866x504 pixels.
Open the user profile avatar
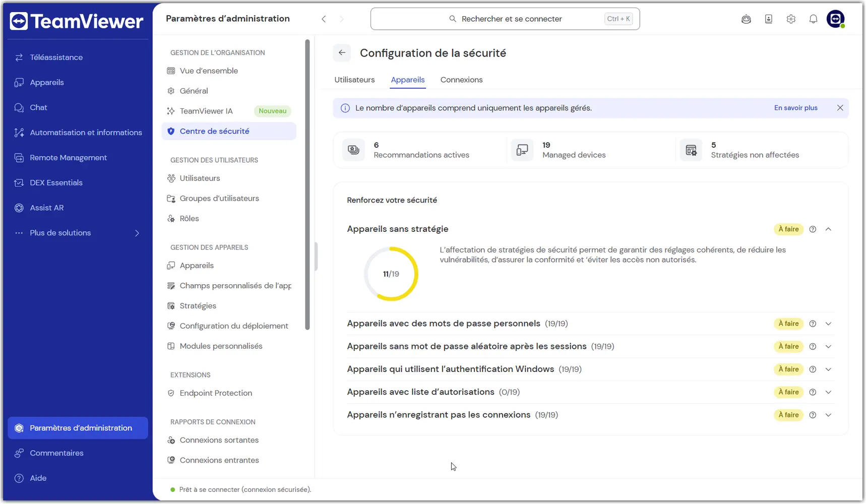pos(836,19)
